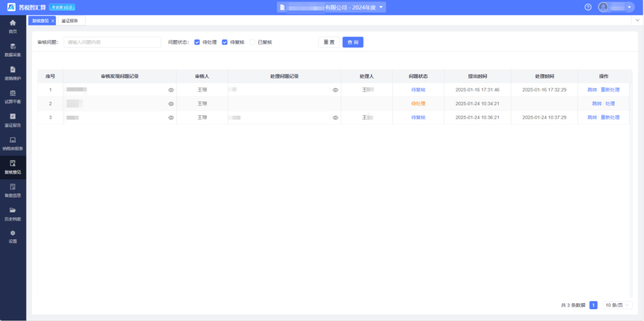Screen dimensions: 644x321
Task: Click 重新处理 link in row 1
Action: coord(610,89)
